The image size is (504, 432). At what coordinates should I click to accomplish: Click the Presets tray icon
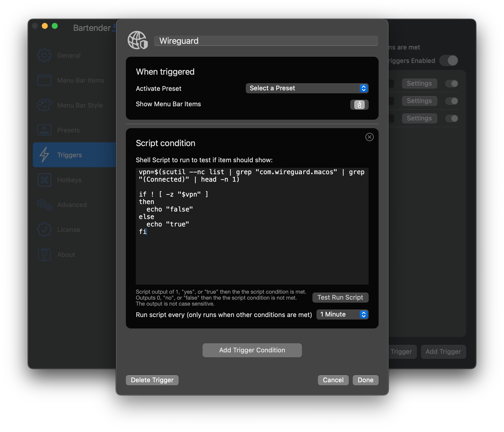tap(44, 130)
